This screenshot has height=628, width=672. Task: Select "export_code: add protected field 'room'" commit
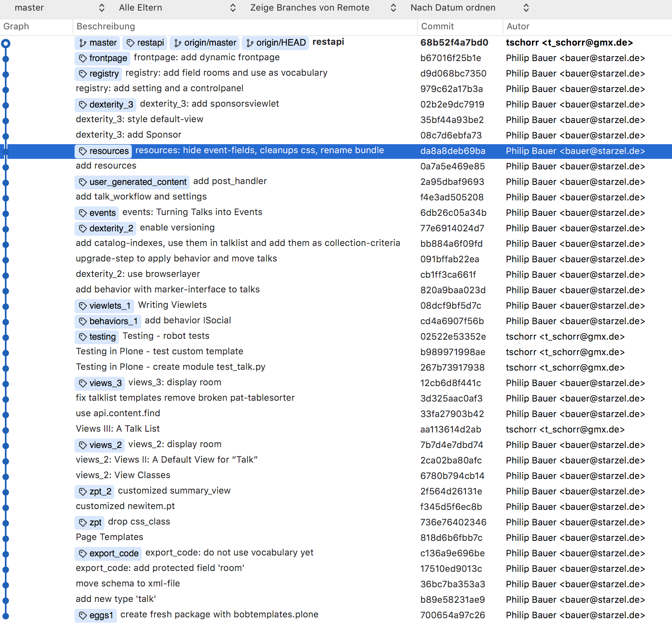coord(160,568)
